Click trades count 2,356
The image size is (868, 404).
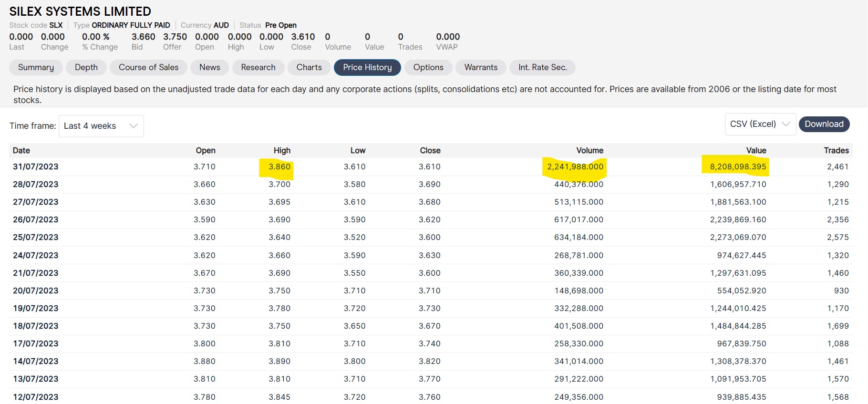[x=838, y=220]
